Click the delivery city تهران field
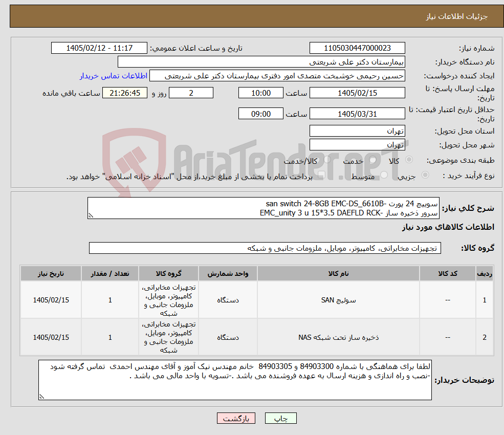 (x=357, y=145)
